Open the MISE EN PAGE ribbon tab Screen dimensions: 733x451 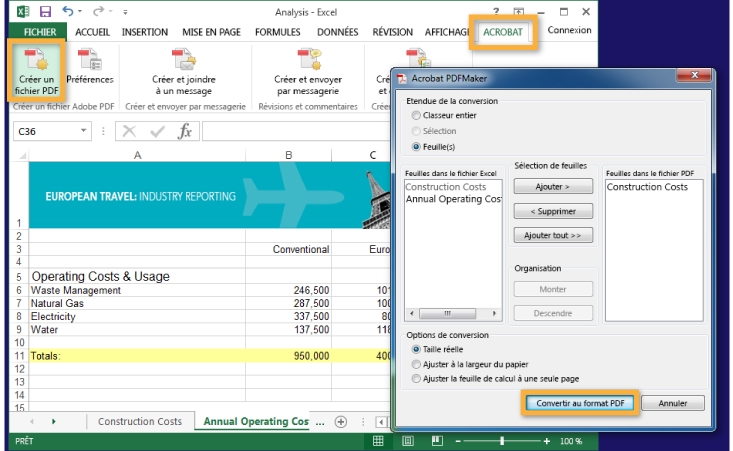point(211,32)
